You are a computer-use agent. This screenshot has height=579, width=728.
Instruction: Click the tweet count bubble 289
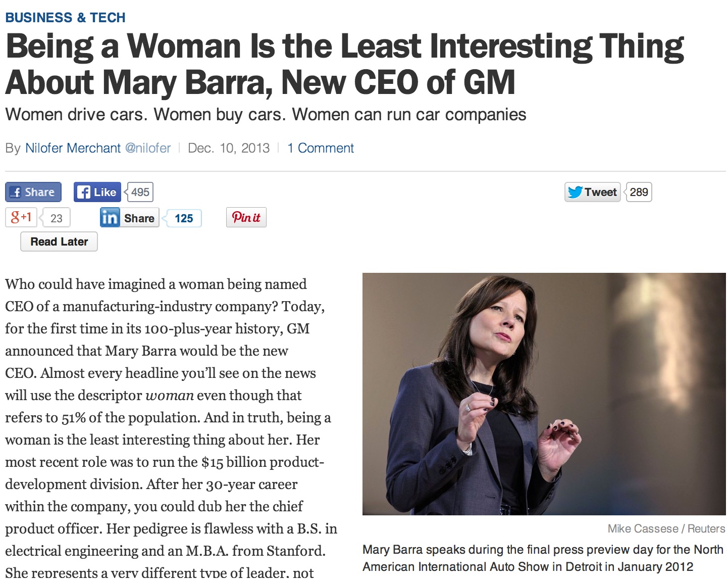(x=639, y=192)
